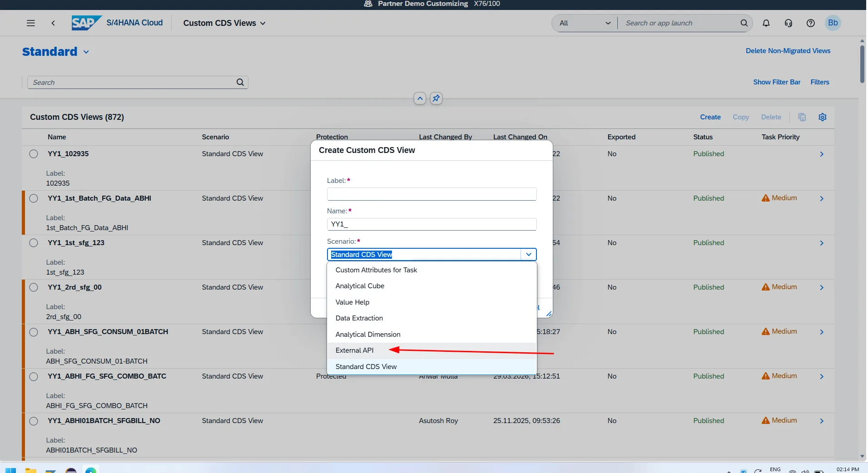Open details arrow for YY1_2rd_sfg_00 row
This screenshot has width=868, height=473.
click(822, 288)
